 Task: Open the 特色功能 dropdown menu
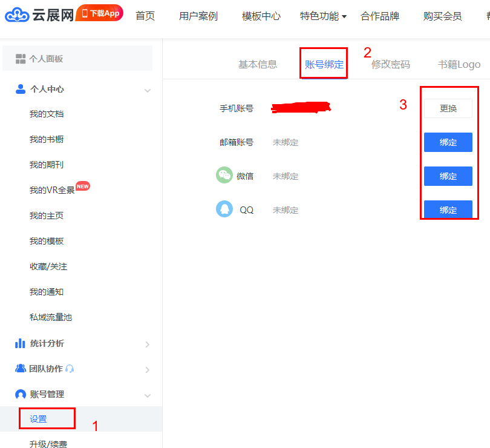323,16
